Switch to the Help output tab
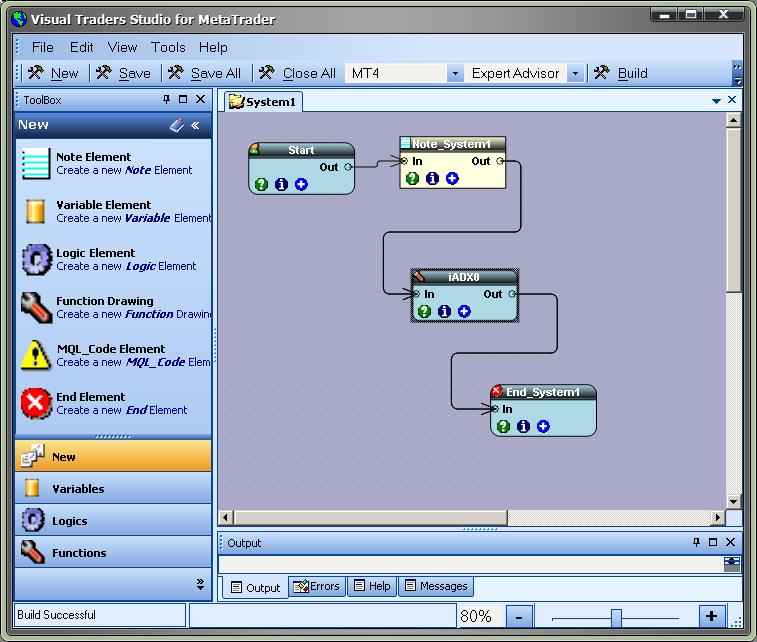Viewport: 757px width, 642px height. tap(372, 586)
